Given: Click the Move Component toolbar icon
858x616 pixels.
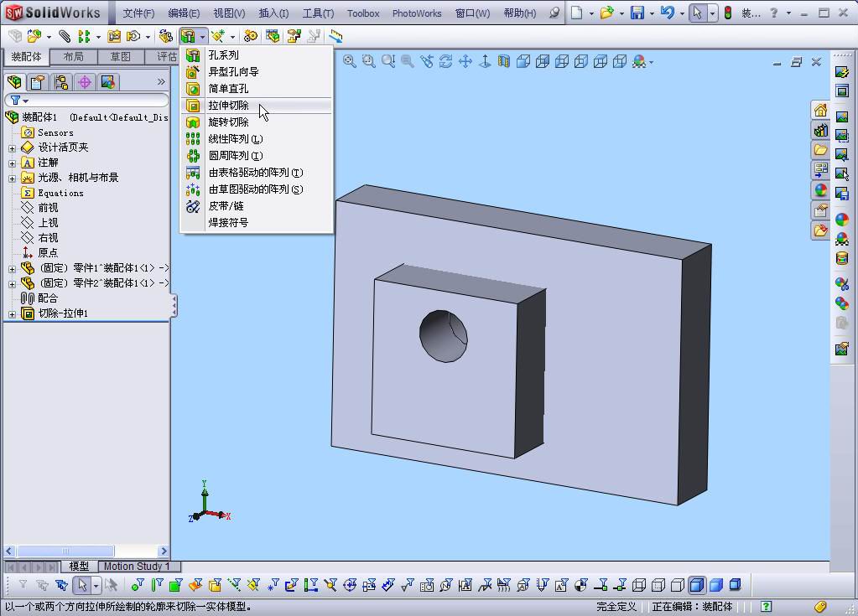Looking at the screenshot, I should [133, 36].
